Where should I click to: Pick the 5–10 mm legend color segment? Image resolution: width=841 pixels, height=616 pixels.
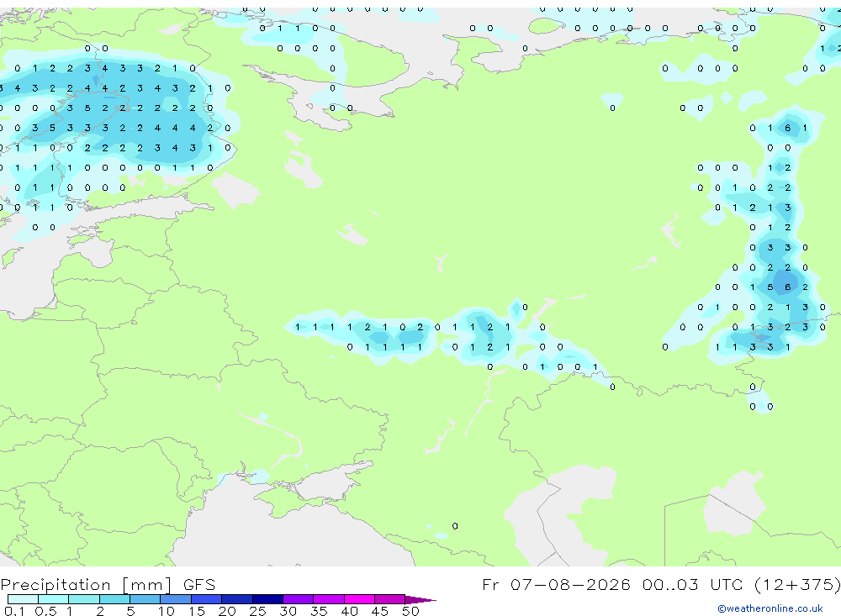pos(145,599)
